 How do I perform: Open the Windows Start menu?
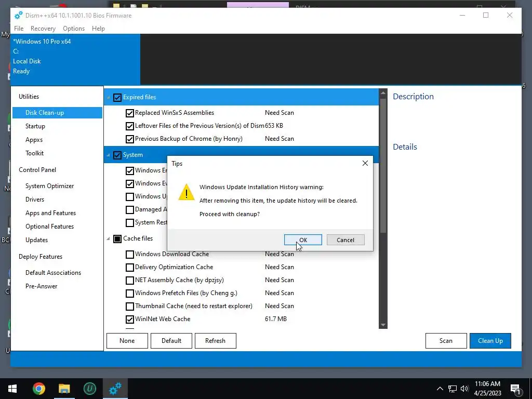(12, 389)
